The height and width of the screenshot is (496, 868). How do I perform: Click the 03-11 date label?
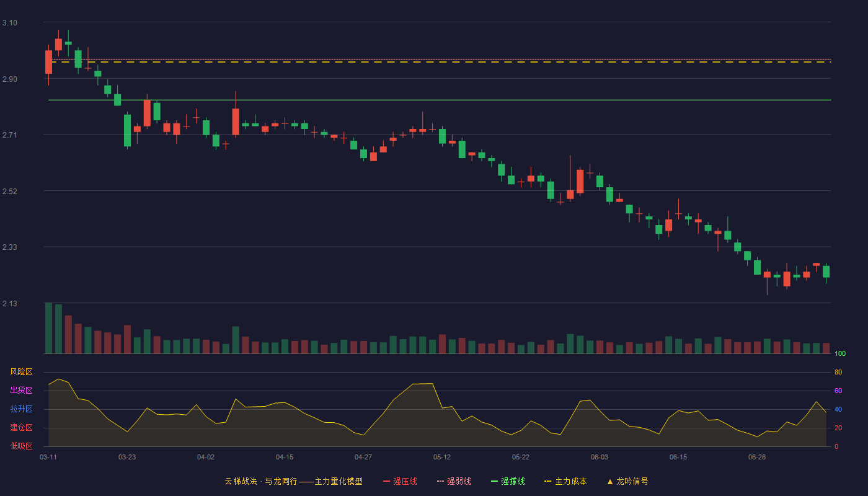48,457
